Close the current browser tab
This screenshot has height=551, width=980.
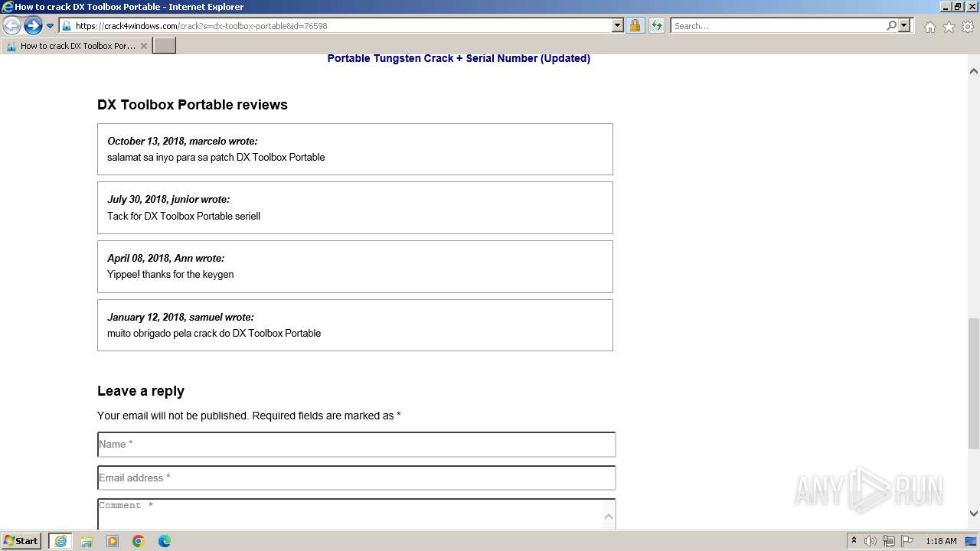[x=144, y=46]
